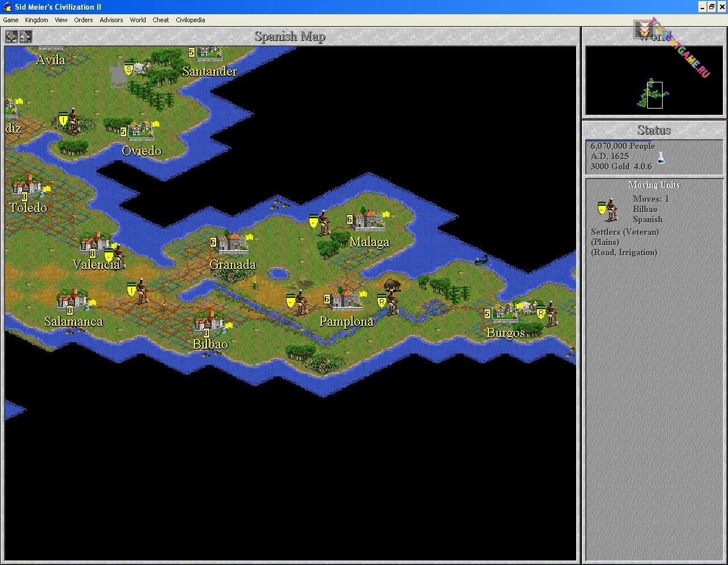Open the city of Pamplona

(346, 300)
